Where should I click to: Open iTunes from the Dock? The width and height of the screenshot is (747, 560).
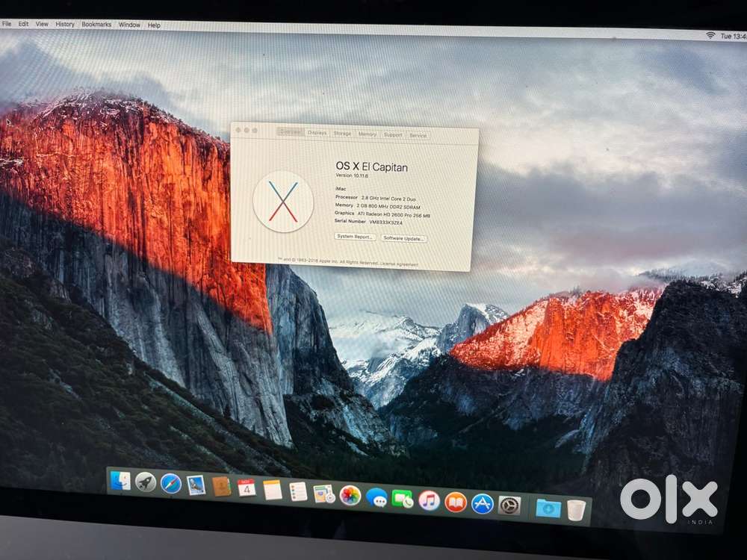[427, 502]
